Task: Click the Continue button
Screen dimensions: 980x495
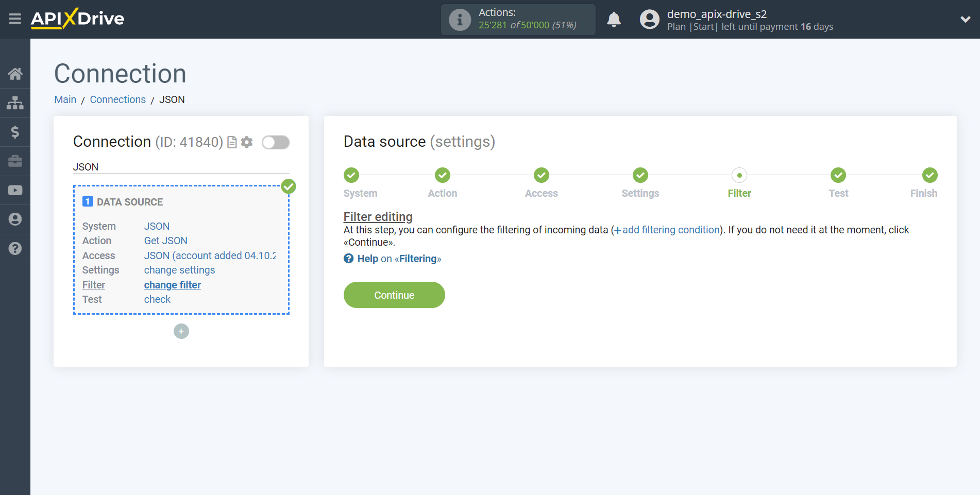Action: click(x=394, y=295)
